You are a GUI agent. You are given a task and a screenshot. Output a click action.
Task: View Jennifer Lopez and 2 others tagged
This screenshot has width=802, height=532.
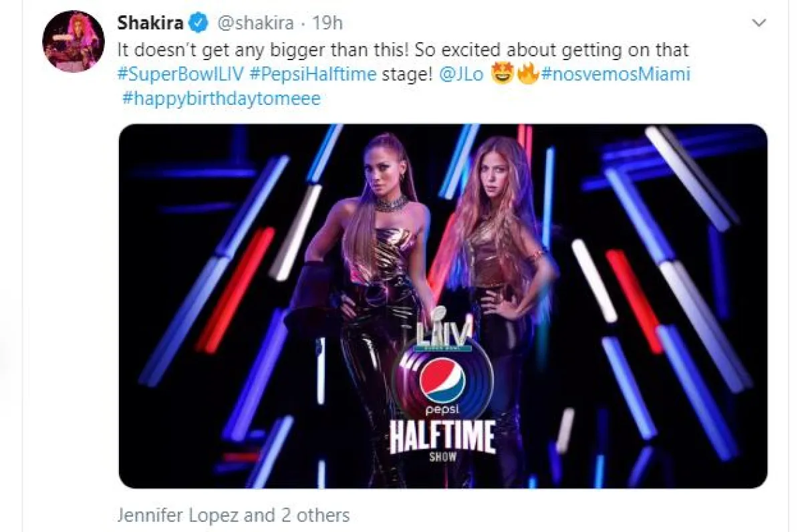click(x=233, y=515)
